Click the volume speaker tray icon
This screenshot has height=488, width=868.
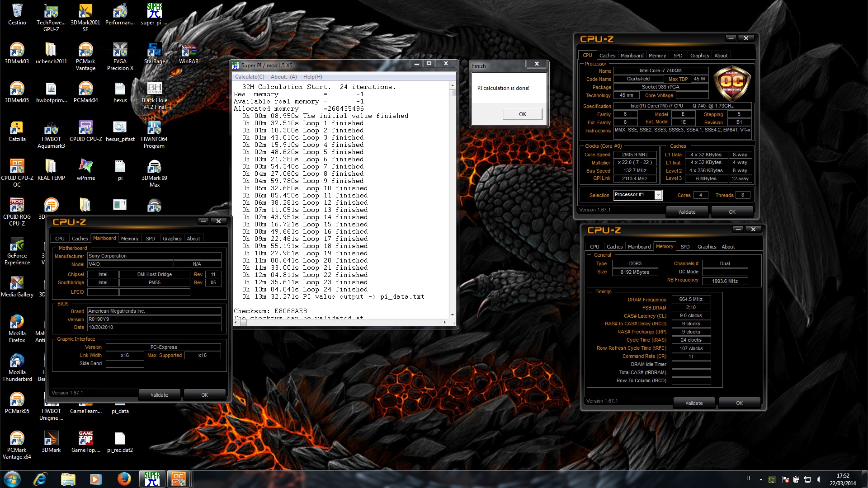tap(818, 479)
